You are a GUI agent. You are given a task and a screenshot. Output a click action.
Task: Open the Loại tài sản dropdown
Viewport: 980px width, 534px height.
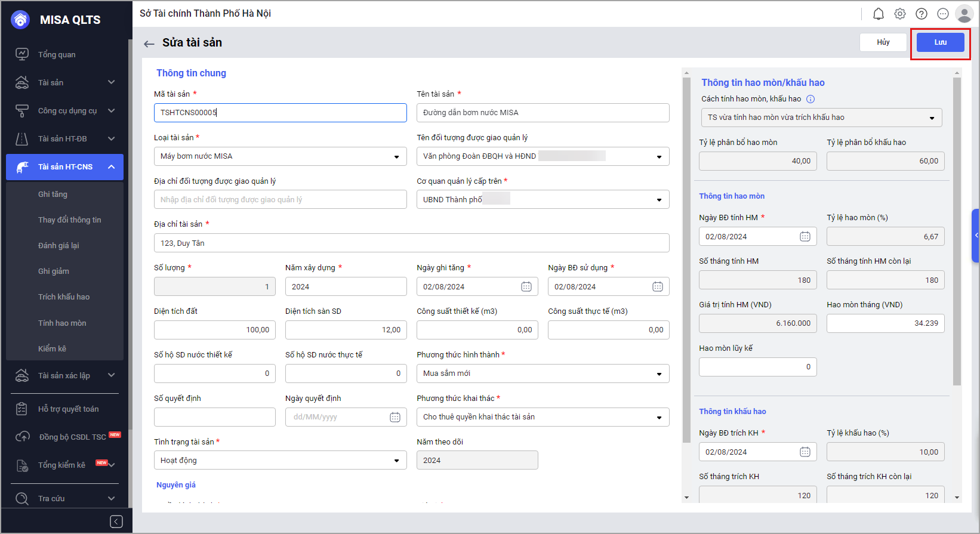280,156
